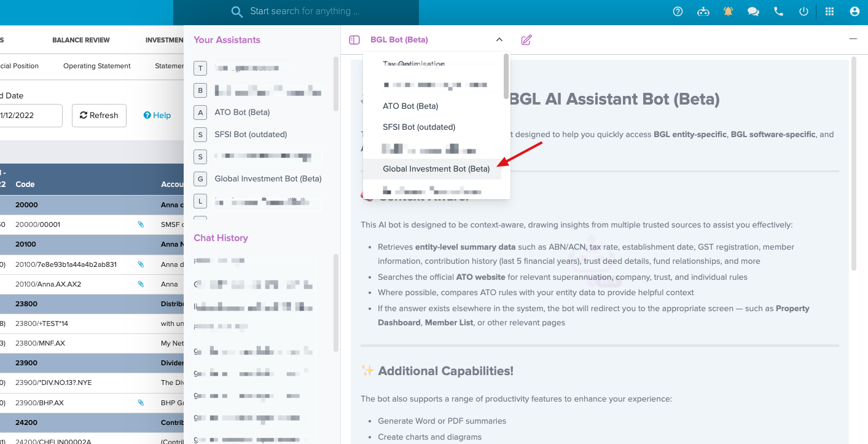Click the Your Assistants heading

pyautogui.click(x=227, y=40)
